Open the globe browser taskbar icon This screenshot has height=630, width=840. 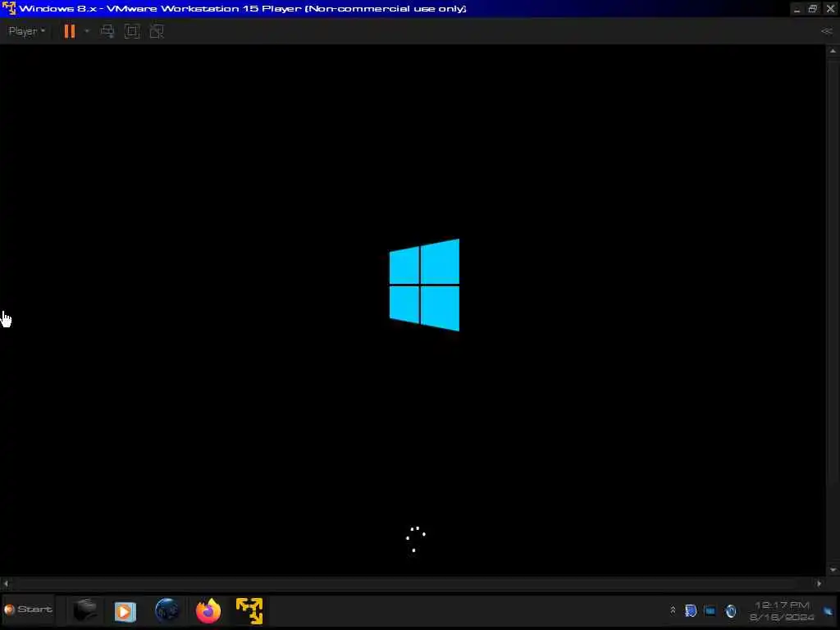point(167,610)
